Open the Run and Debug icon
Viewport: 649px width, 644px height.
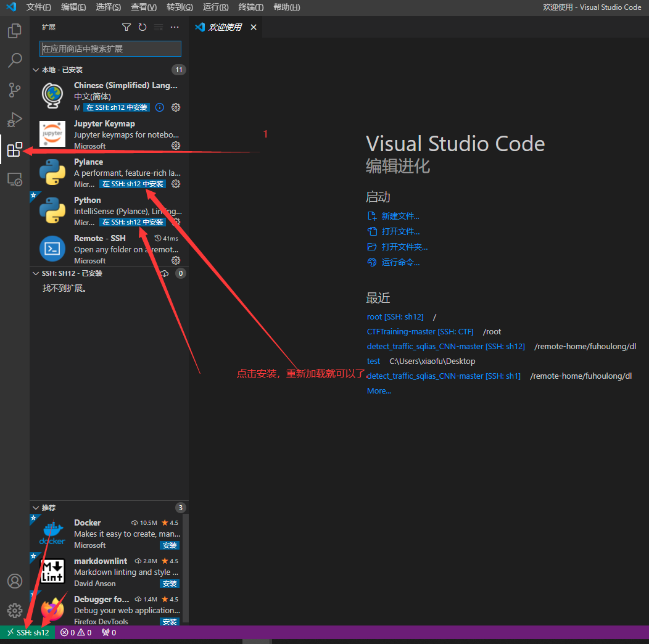tap(14, 120)
